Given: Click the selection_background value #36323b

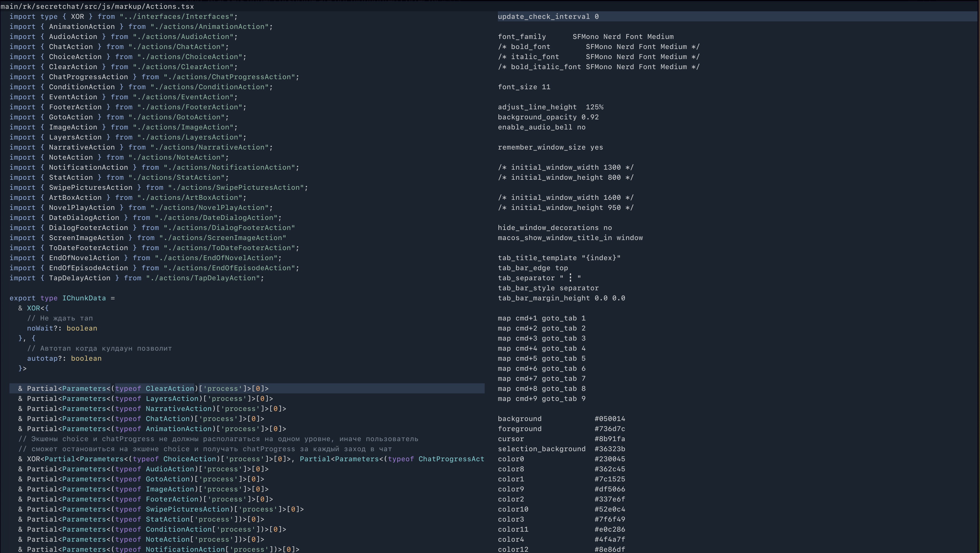Looking at the screenshot, I should click(x=609, y=449).
